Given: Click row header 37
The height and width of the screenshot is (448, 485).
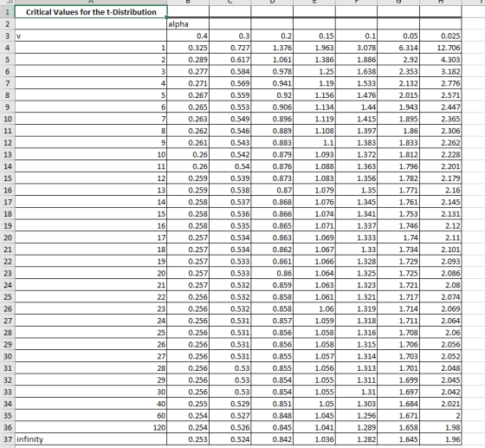Looking at the screenshot, I should (x=7, y=439).
